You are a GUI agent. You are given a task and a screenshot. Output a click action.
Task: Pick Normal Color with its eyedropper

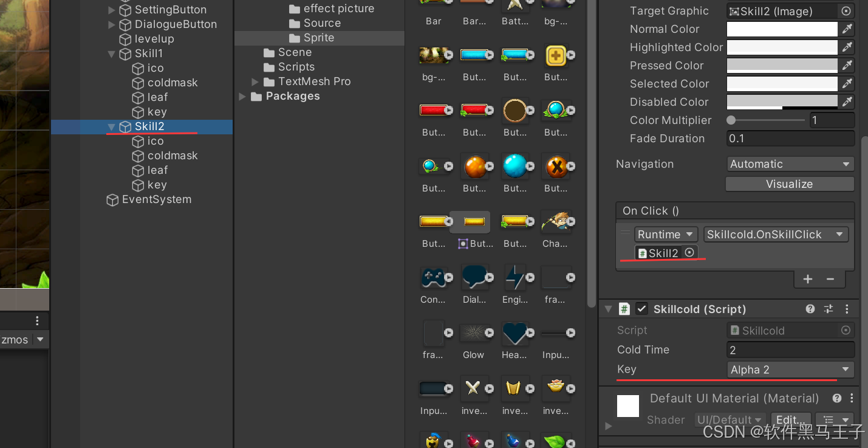(847, 29)
